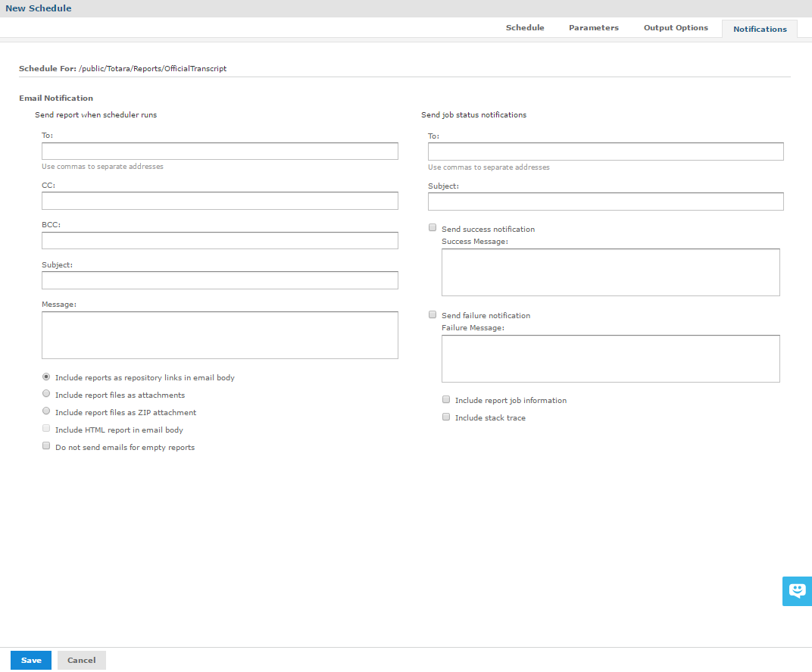The height and width of the screenshot is (672, 812).
Task: Select the Notifications tab
Action: pos(759,30)
